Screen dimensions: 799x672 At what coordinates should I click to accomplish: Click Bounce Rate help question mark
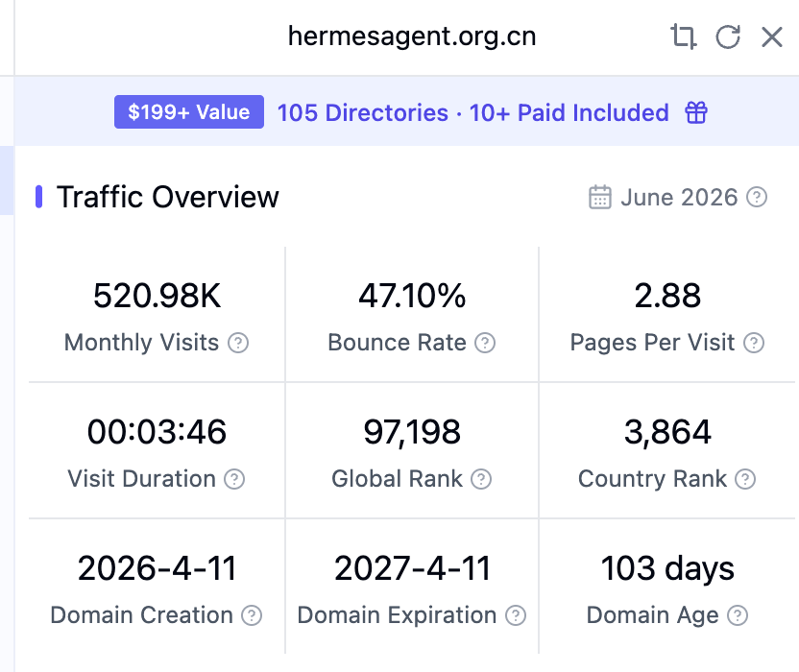(x=485, y=343)
